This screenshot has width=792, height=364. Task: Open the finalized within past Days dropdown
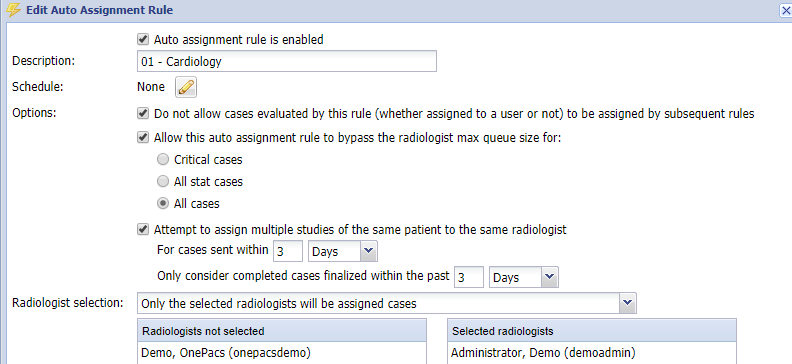point(523,277)
